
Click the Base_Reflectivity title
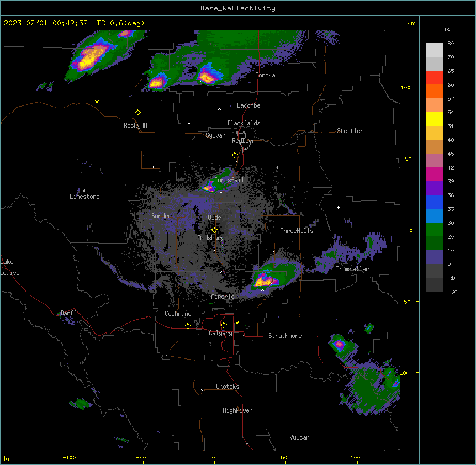tap(237, 8)
